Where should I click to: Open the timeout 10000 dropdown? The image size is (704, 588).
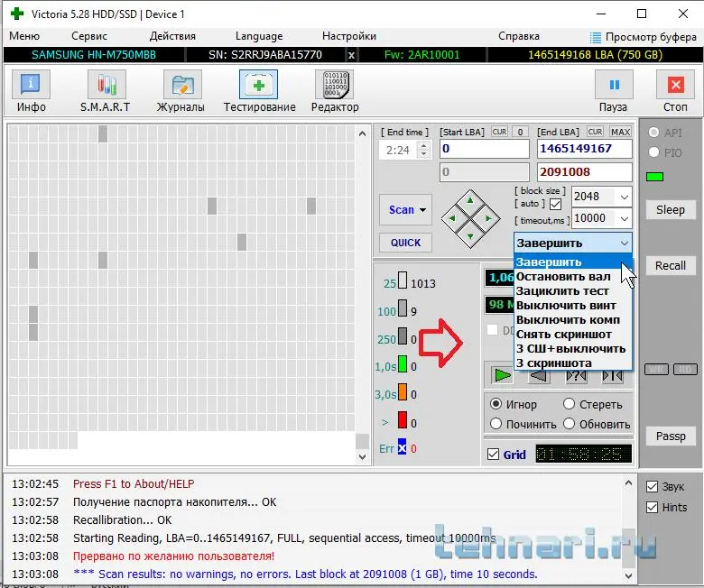coord(624,218)
